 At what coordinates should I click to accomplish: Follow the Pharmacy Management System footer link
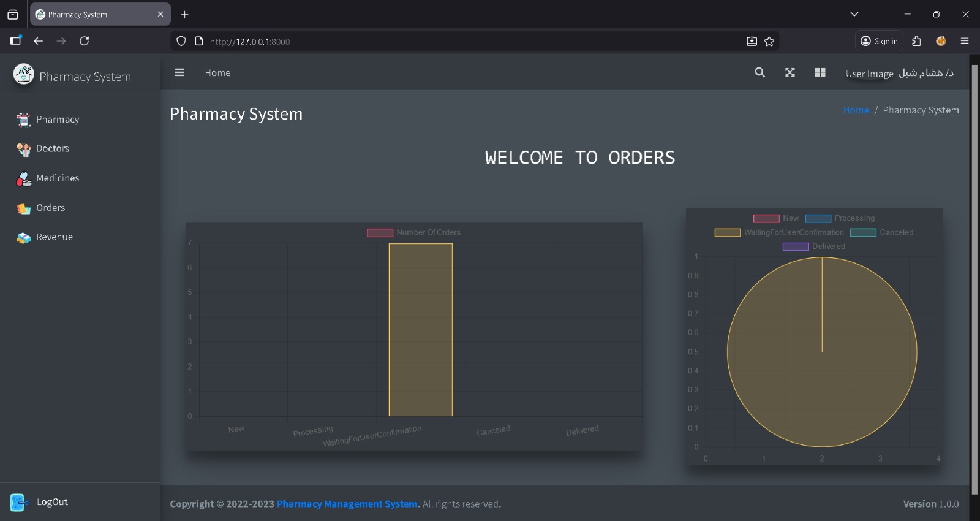click(348, 504)
